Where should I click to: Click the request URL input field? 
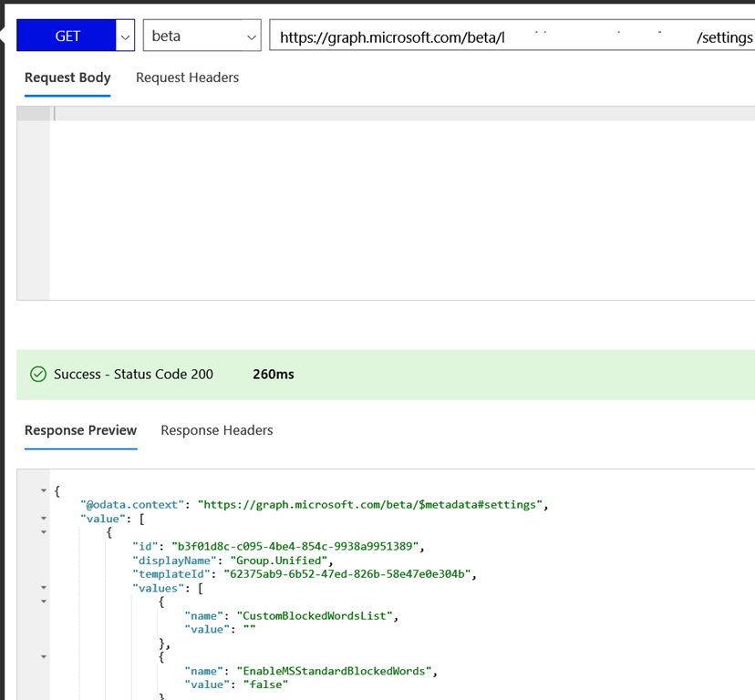click(x=511, y=37)
